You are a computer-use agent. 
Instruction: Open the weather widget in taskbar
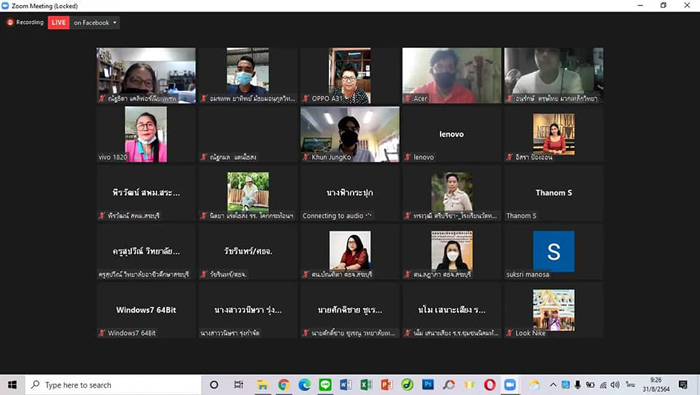click(x=534, y=385)
